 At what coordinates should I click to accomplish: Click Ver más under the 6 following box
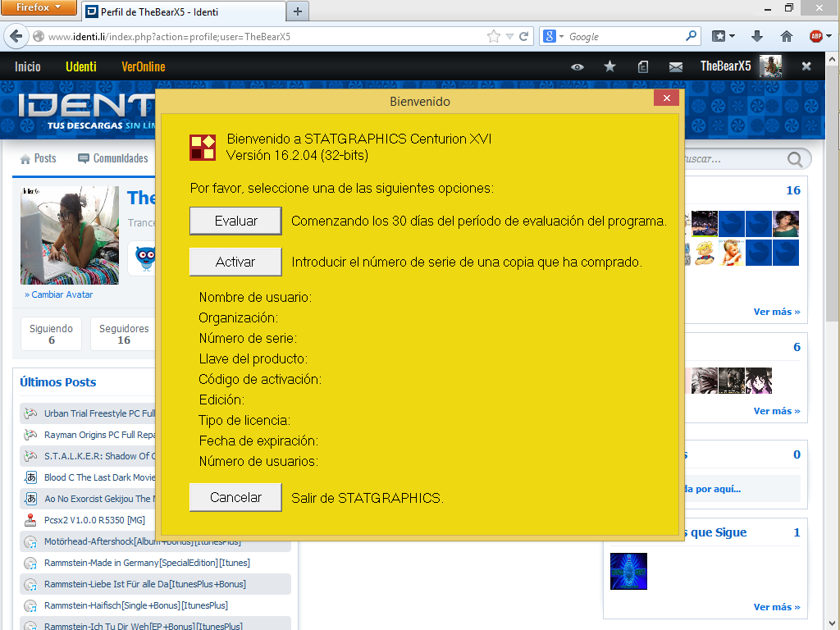click(777, 411)
